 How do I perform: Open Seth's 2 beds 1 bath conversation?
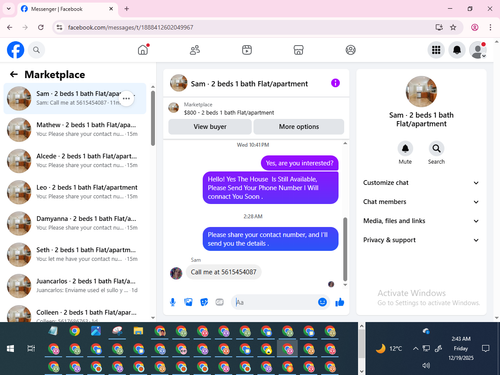click(75, 255)
